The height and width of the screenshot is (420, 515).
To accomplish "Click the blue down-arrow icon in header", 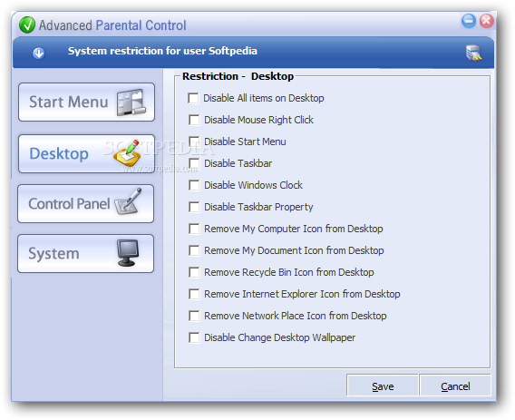I will 38,53.
